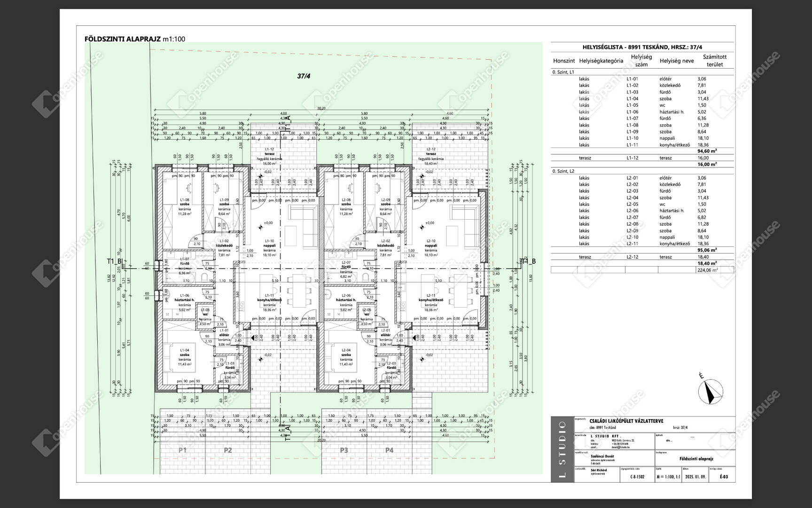Image resolution: width=812 pixels, height=508 pixels.
Task: Click the 224,06 m² total area cell
Action: pyautogui.click(x=707, y=270)
